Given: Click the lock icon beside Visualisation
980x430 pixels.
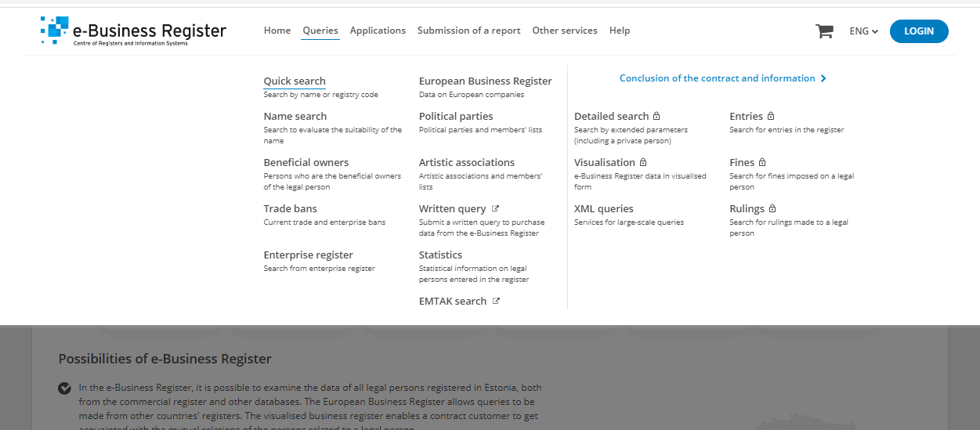Looking at the screenshot, I should [643, 162].
